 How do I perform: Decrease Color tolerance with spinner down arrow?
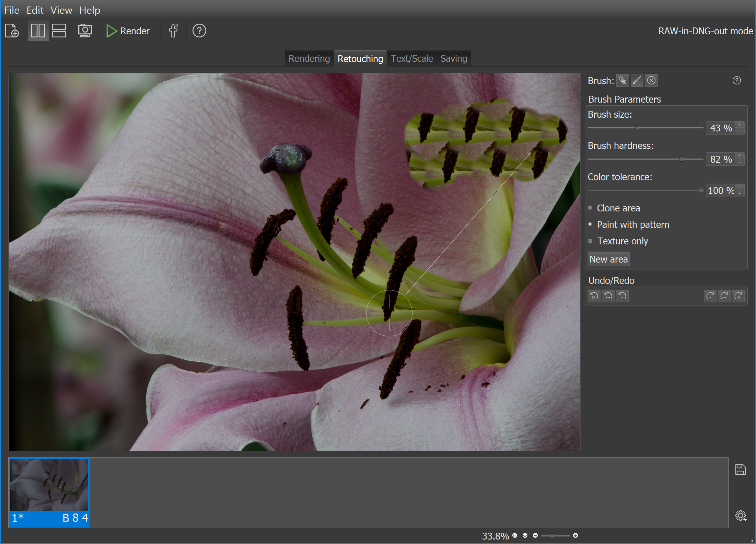coord(740,194)
